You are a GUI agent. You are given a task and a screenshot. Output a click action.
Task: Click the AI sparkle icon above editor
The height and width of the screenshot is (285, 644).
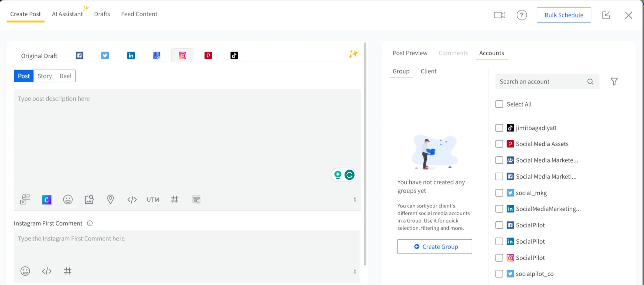pyautogui.click(x=353, y=54)
